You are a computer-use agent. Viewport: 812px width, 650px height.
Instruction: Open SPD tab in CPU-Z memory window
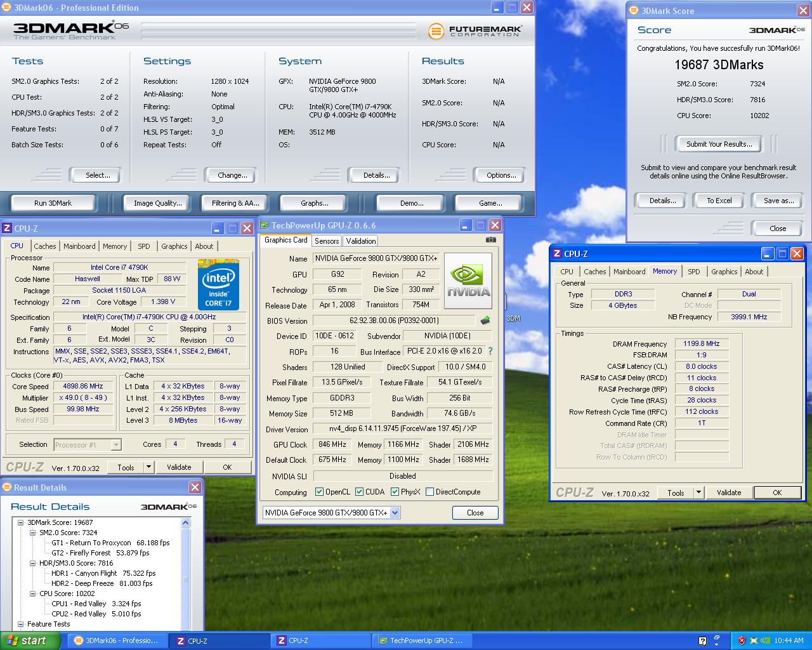click(x=694, y=272)
